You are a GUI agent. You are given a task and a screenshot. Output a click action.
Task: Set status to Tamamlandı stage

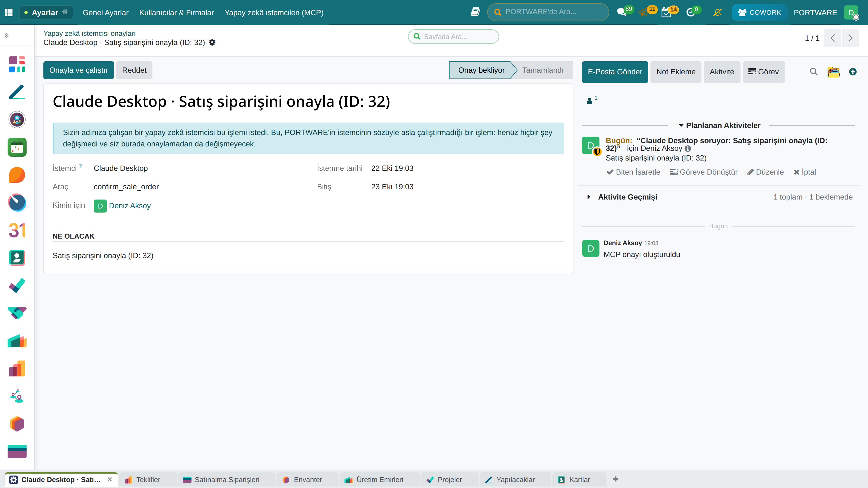pyautogui.click(x=542, y=70)
